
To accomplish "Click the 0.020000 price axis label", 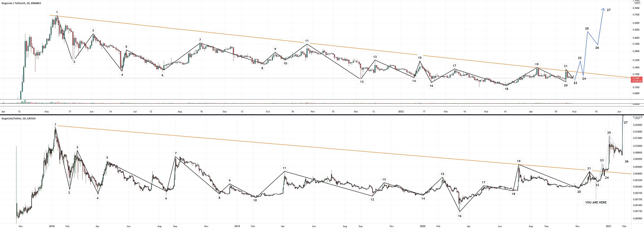I will pos(637,125).
